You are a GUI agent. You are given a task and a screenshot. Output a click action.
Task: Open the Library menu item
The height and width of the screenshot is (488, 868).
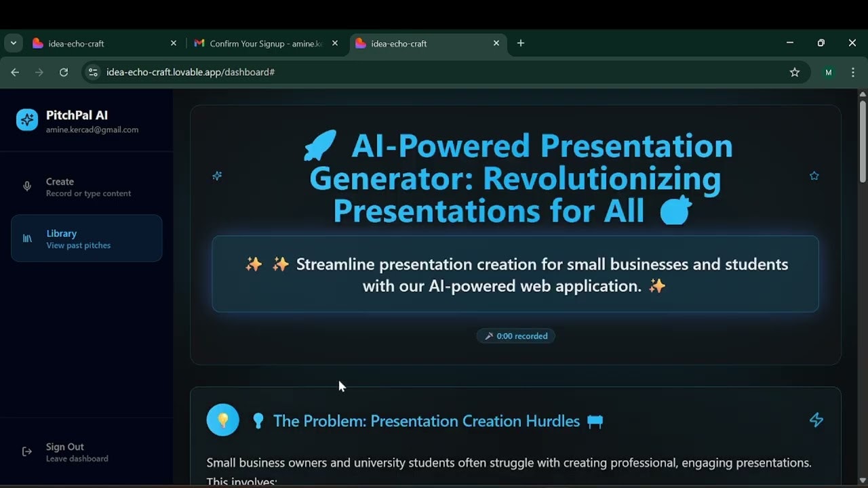pyautogui.click(x=87, y=239)
